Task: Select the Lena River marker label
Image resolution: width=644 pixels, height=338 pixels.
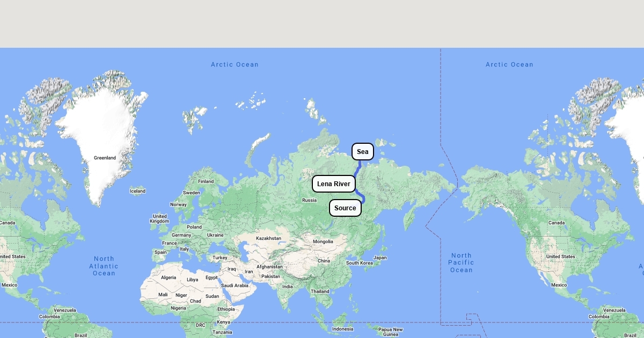Action: point(333,184)
